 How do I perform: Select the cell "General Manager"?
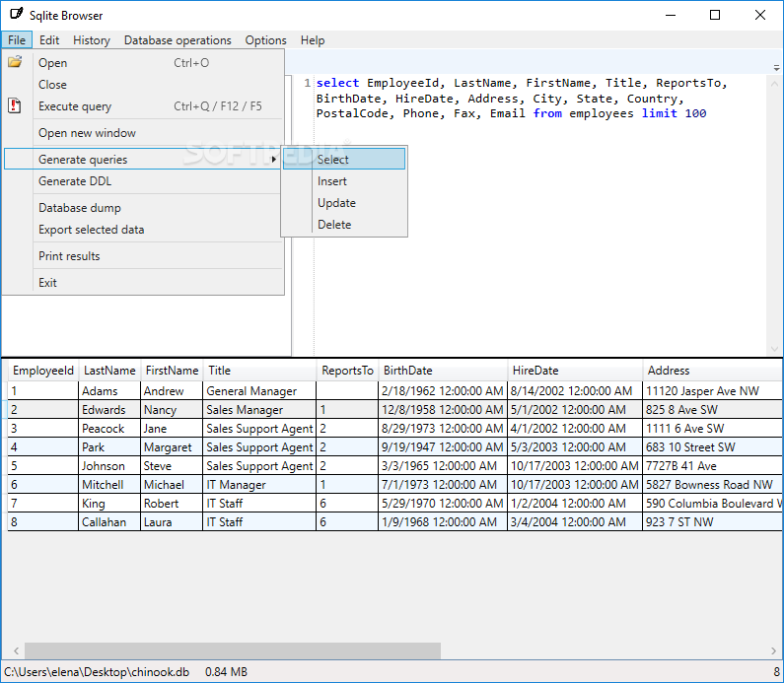click(x=259, y=390)
